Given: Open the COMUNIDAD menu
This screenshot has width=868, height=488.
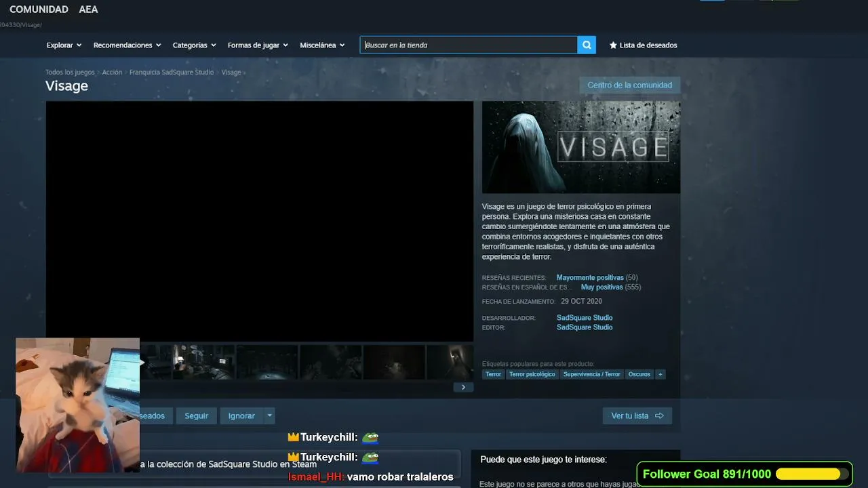Looking at the screenshot, I should [39, 9].
